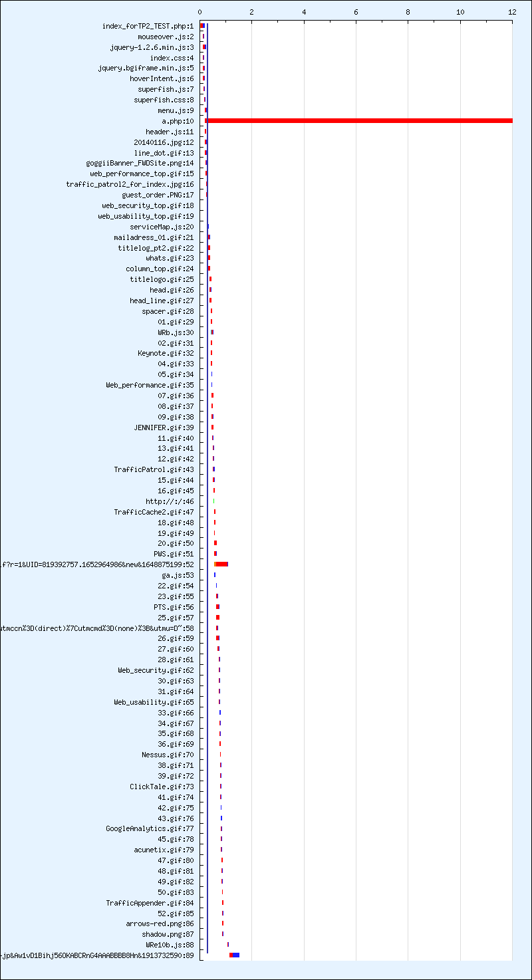The height and width of the screenshot is (980, 532).
Task: Click WRe10b.js:88 label
Action: click(170, 945)
